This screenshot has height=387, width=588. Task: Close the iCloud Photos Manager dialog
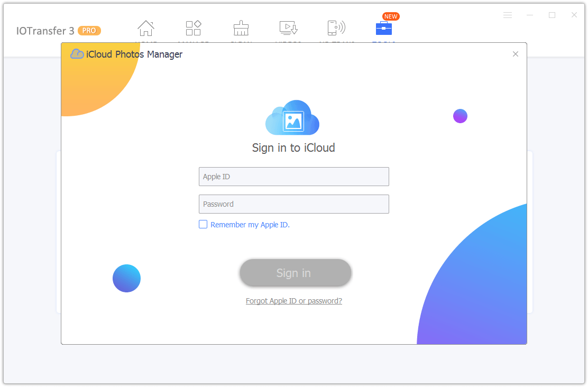pyautogui.click(x=515, y=54)
